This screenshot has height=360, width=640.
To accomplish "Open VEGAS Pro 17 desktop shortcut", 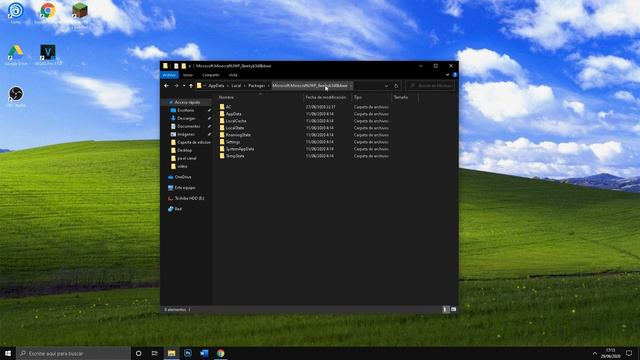I will (48, 55).
